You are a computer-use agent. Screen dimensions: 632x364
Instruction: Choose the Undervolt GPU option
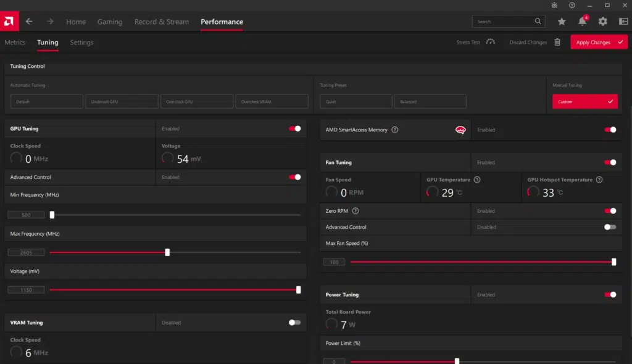pos(122,102)
